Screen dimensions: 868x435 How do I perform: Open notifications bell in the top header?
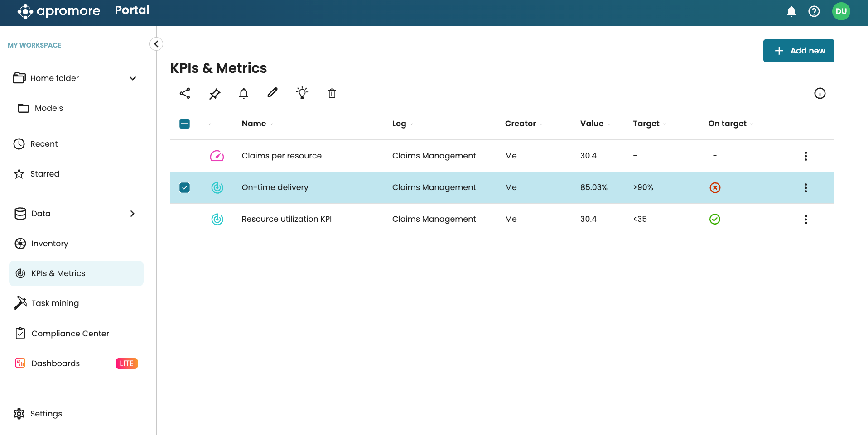(x=791, y=11)
